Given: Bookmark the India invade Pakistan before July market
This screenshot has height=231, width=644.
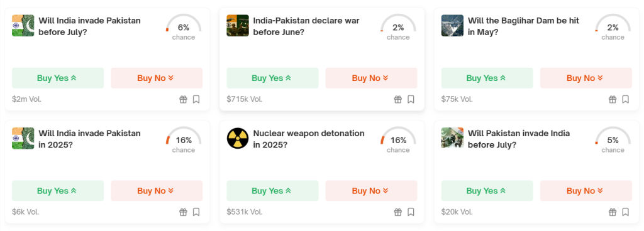Looking at the screenshot, I should (196, 99).
